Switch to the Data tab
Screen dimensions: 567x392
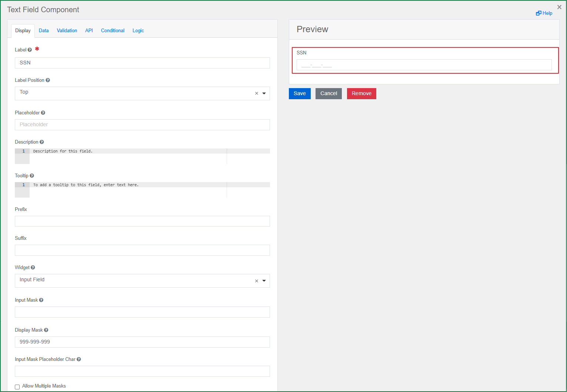pos(44,31)
